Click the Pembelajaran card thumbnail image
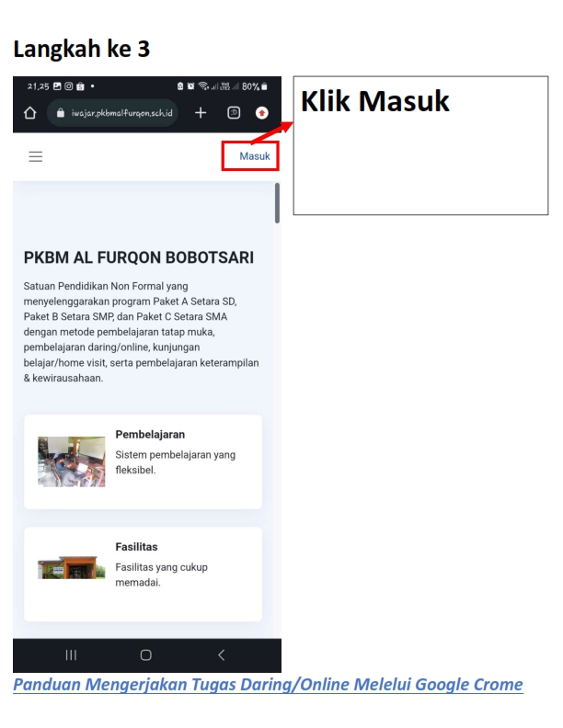Image resolution: width=563 pixels, height=728 pixels. [72, 461]
